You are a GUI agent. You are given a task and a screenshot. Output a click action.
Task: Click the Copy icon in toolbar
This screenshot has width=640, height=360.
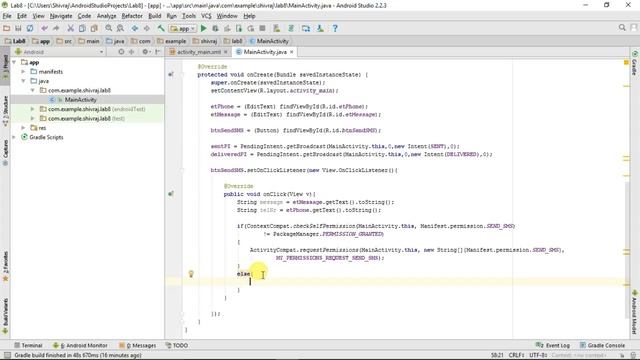pos(82,28)
